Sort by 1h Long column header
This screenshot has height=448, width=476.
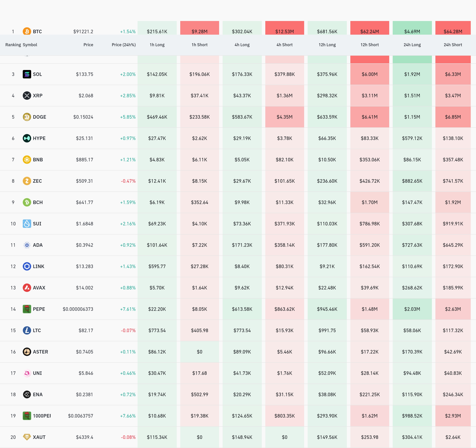(157, 45)
